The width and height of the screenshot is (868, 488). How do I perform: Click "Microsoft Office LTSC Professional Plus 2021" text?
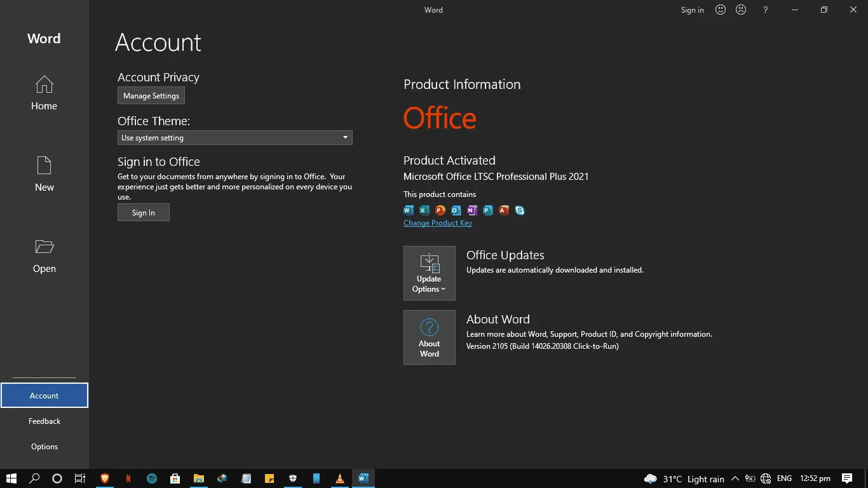[x=496, y=177]
